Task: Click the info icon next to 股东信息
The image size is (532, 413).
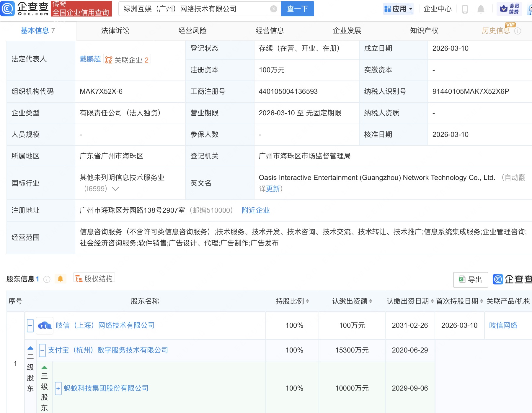Action: click(x=47, y=279)
